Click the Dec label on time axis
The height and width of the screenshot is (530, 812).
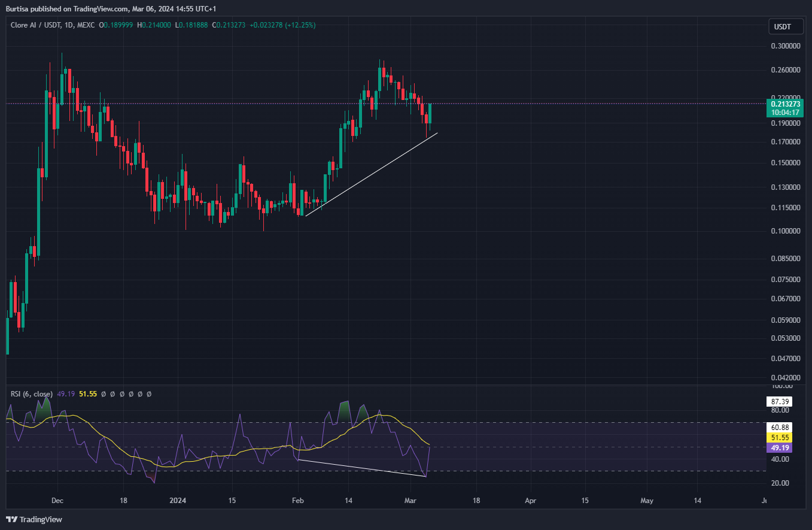coord(57,500)
